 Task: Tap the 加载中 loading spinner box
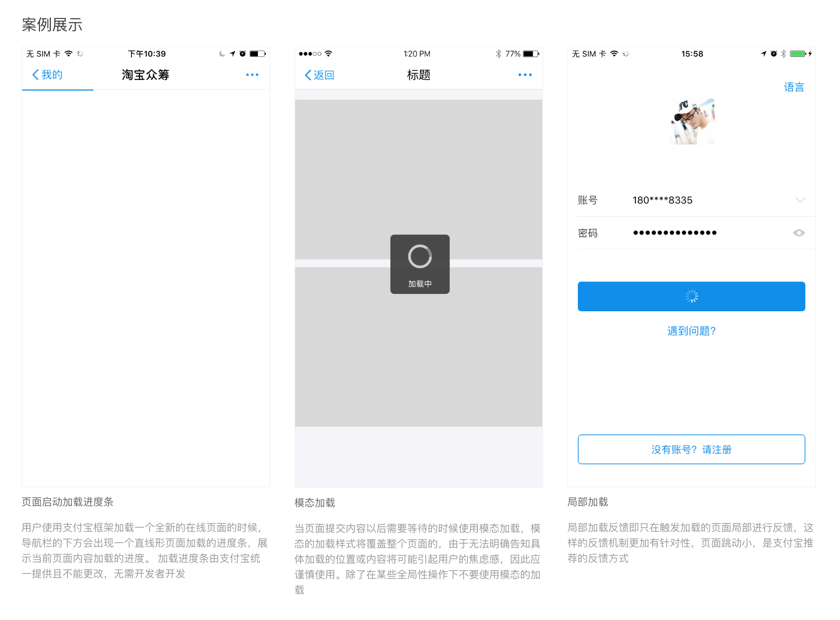[x=420, y=264]
